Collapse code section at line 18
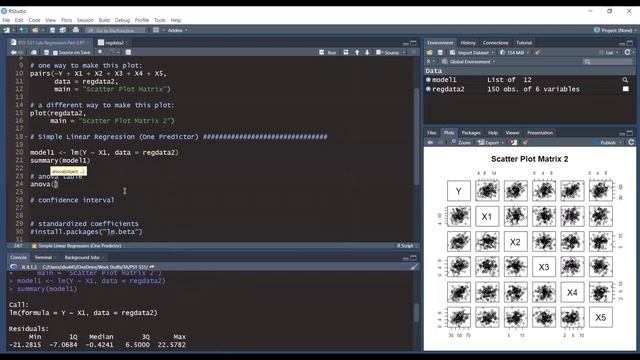The image size is (640, 360). click(x=27, y=137)
